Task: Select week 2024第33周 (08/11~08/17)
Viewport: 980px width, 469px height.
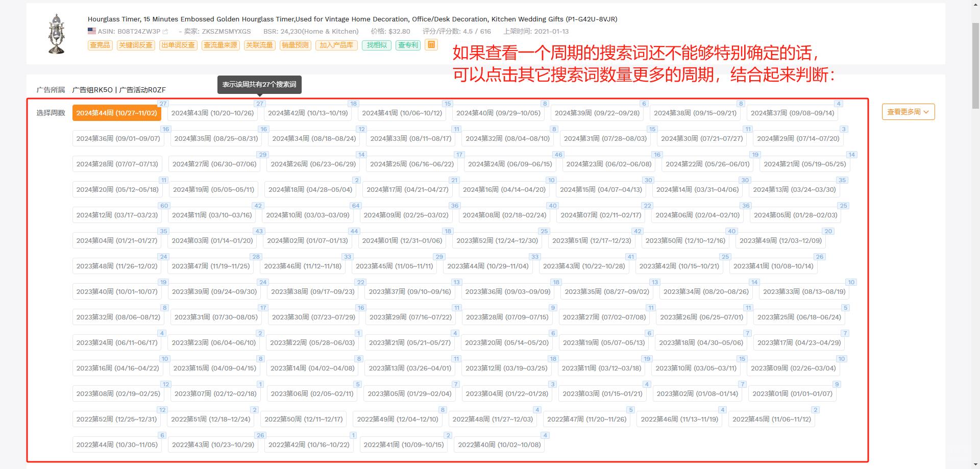Action: coord(411,138)
